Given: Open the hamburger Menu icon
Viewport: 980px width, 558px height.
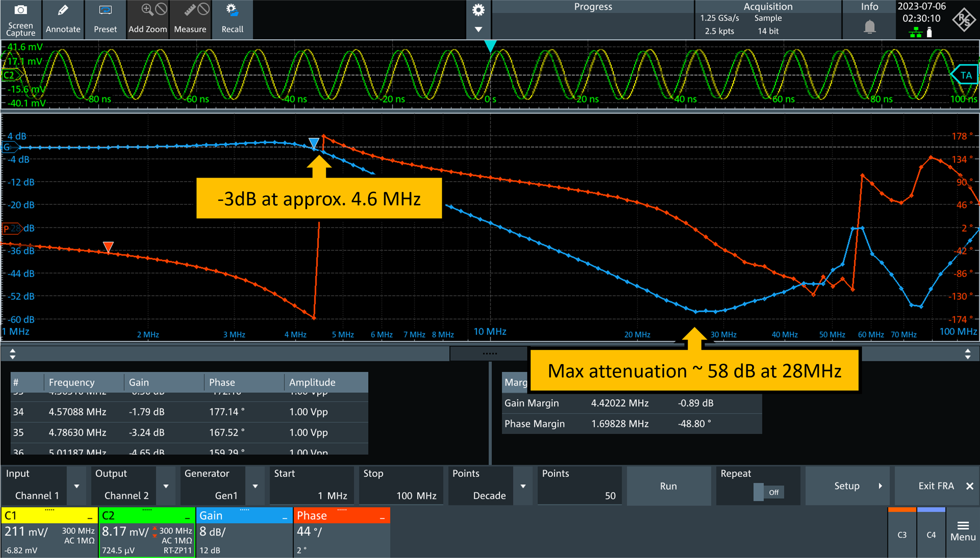Looking at the screenshot, I should pyautogui.click(x=963, y=526).
